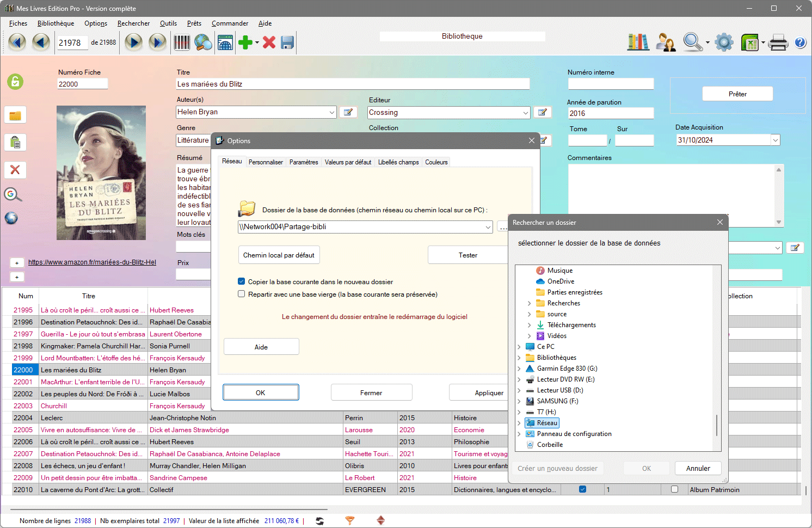Open the web page browser icon
Screen dimensions: 812x528
tap(225, 42)
